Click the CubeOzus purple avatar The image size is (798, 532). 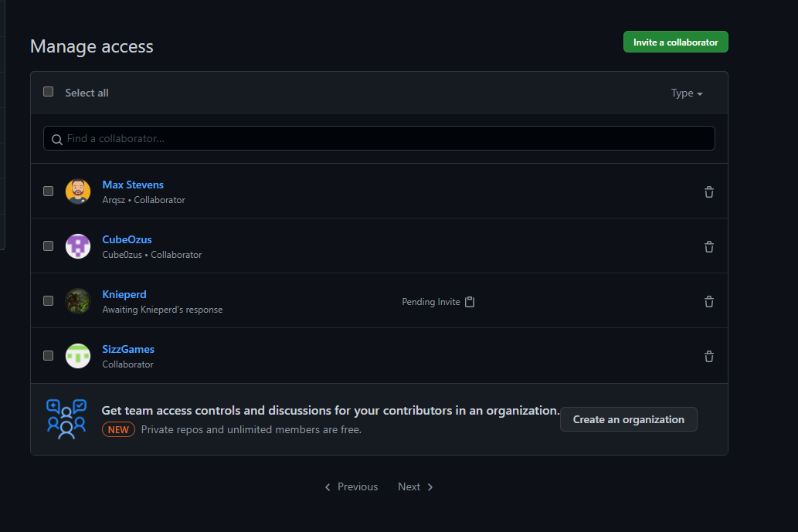click(x=78, y=246)
